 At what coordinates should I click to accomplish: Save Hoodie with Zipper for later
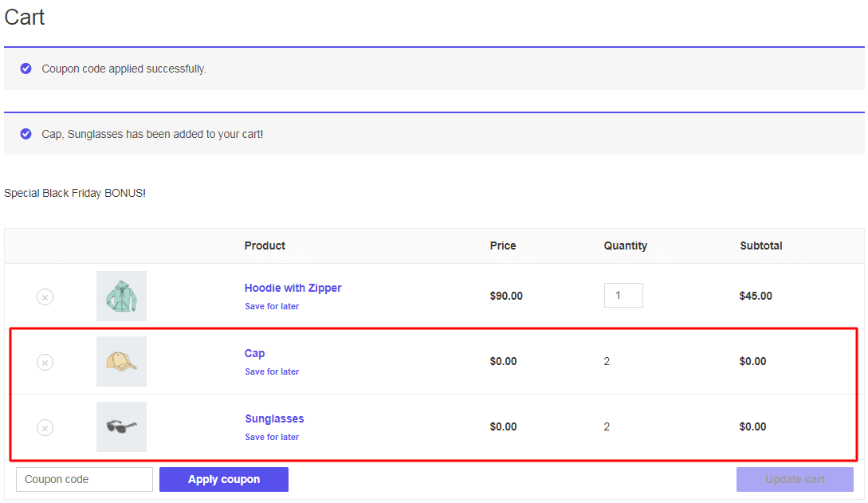pos(272,307)
